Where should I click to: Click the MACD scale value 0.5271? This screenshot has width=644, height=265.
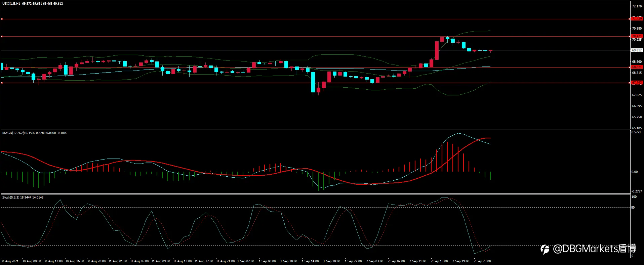(636, 132)
